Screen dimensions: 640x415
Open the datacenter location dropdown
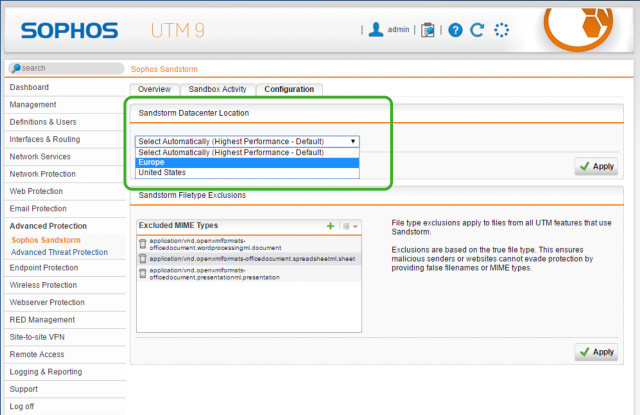(x=247, y=142)
